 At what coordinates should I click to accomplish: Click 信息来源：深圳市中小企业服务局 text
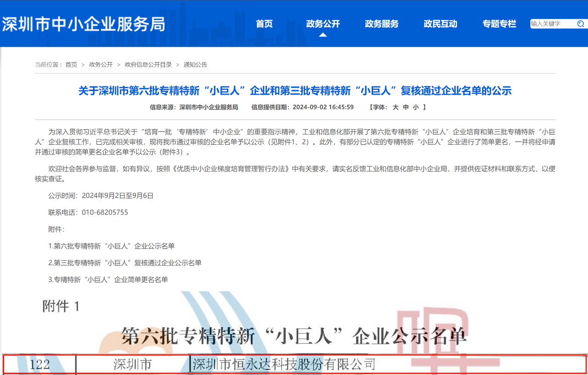pyautogui.click(x=194, y=107)
